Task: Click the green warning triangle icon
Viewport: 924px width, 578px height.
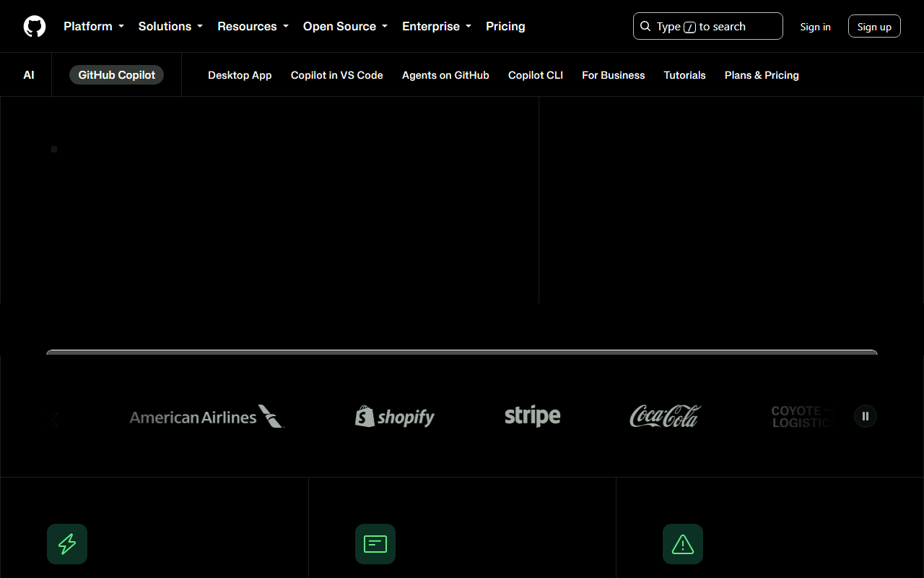Action: tap(683, 544)
